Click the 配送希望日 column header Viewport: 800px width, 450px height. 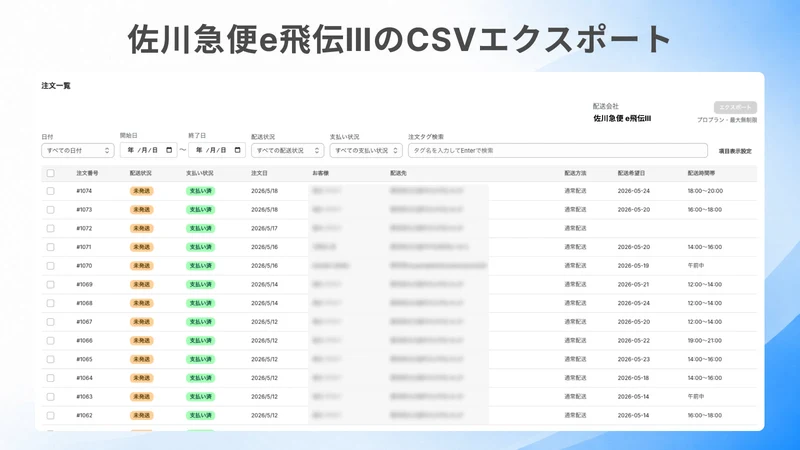pyautogui.click(x=631, y=173)
